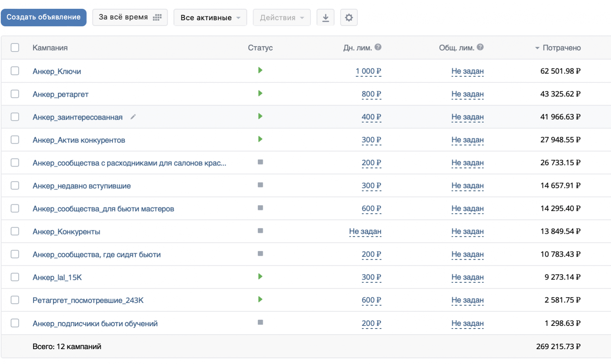
Task: Open settings via the gear icon
Action: point(349,18)
